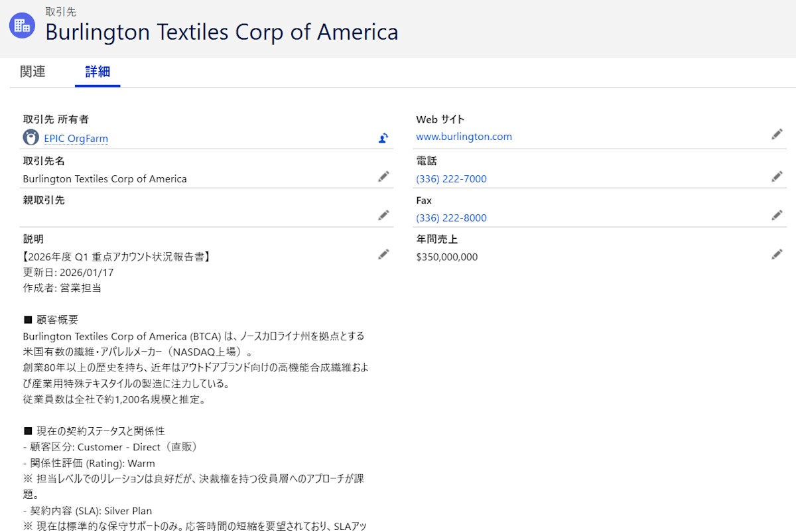Select the 詳細 tab

click(x=98, y=72)
